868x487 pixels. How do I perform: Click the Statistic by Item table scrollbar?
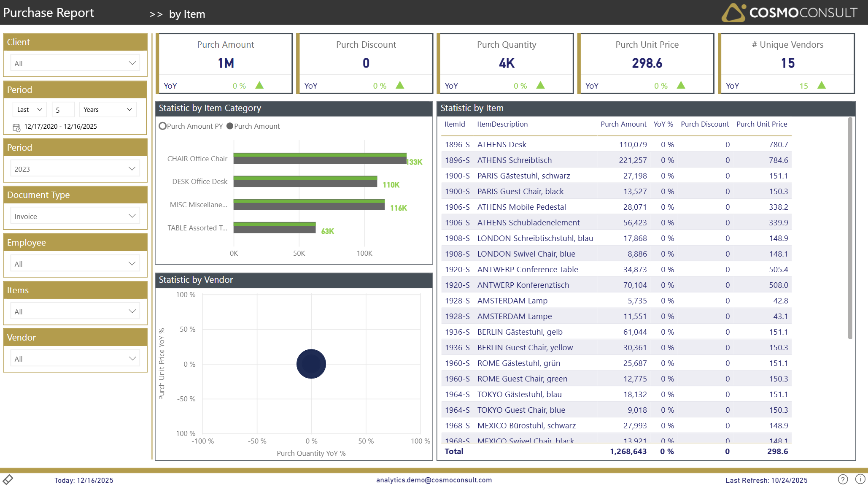coord(850,228)
